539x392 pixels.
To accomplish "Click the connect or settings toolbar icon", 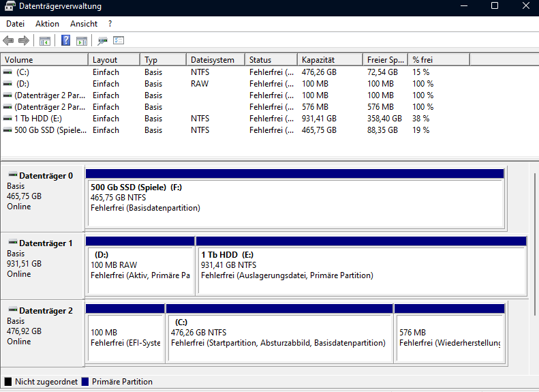I will [x=102, y=41].
